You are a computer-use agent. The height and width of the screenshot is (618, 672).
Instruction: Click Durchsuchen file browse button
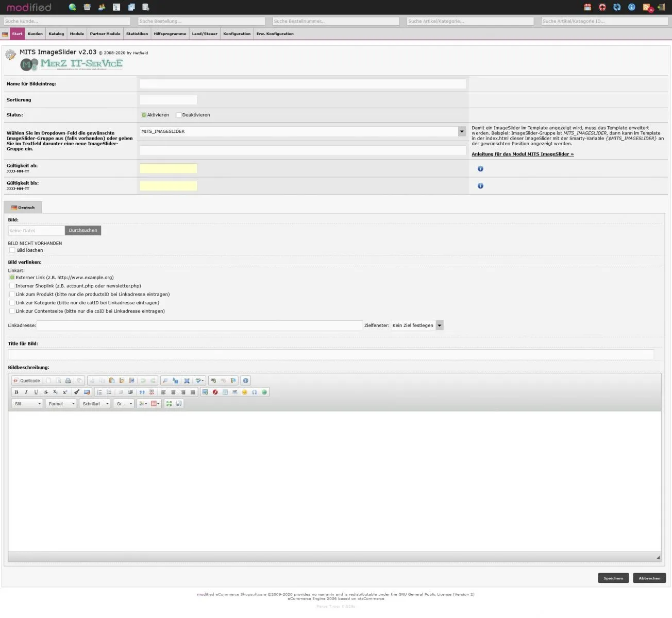[83, 230]
